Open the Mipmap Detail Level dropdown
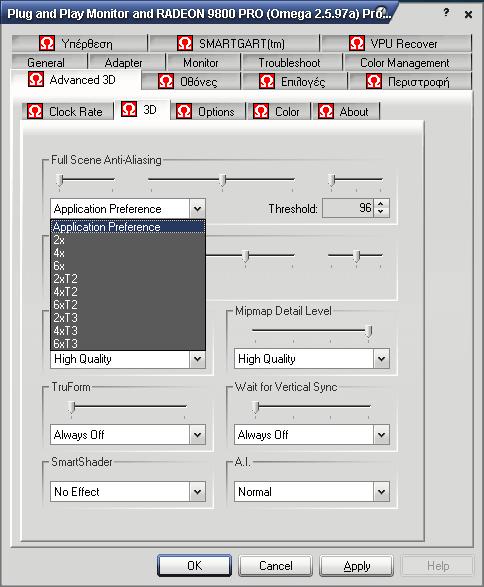Viewport: 484px width, 587px height. [x=381, y=359]
